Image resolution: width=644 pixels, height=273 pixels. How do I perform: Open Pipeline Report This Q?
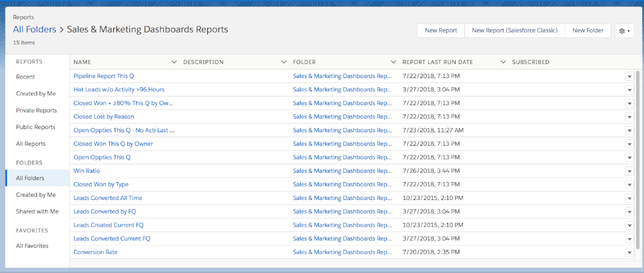coord(104,76)
